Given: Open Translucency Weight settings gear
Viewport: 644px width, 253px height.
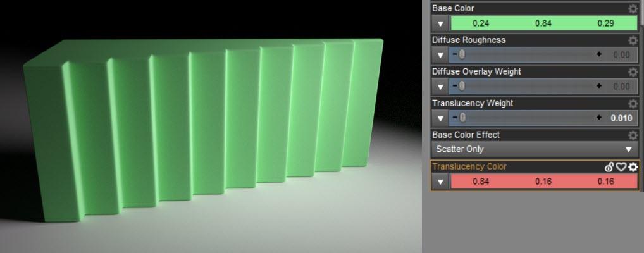Looking at the screenshot, I should [633, 104].
